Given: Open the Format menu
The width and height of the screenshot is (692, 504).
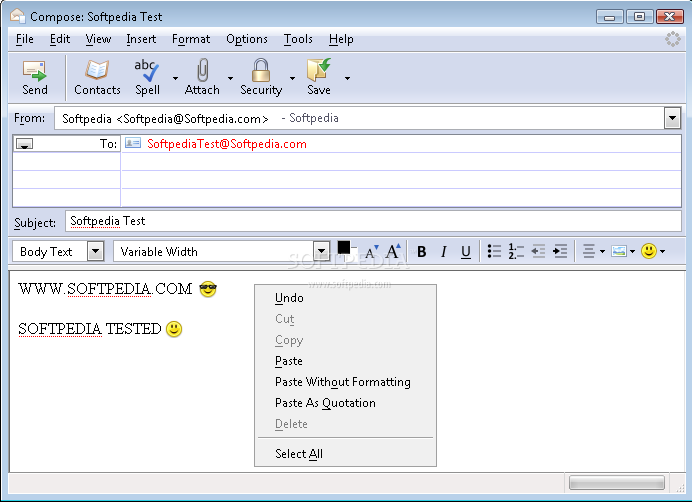Looking at the screenshot, I should pos(191,39).
